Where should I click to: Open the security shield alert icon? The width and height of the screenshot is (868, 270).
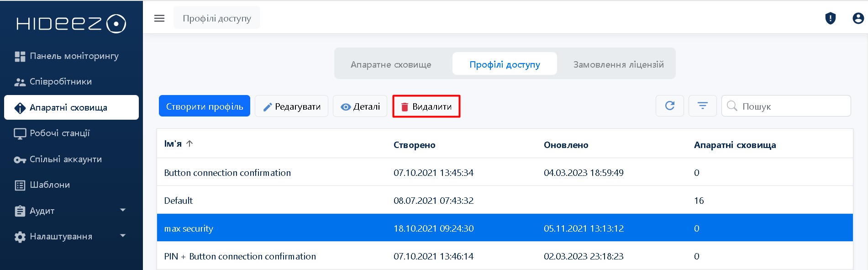[x=830, y=18]
